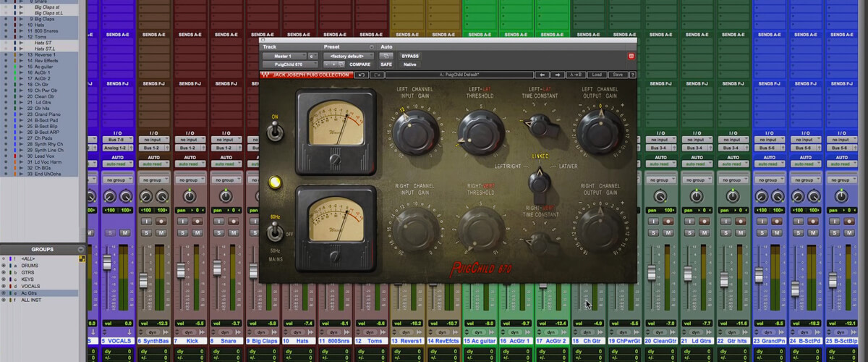
Task: Open VOCALS track Bus 7-8 input selector
Action: [x=117, y=139]
